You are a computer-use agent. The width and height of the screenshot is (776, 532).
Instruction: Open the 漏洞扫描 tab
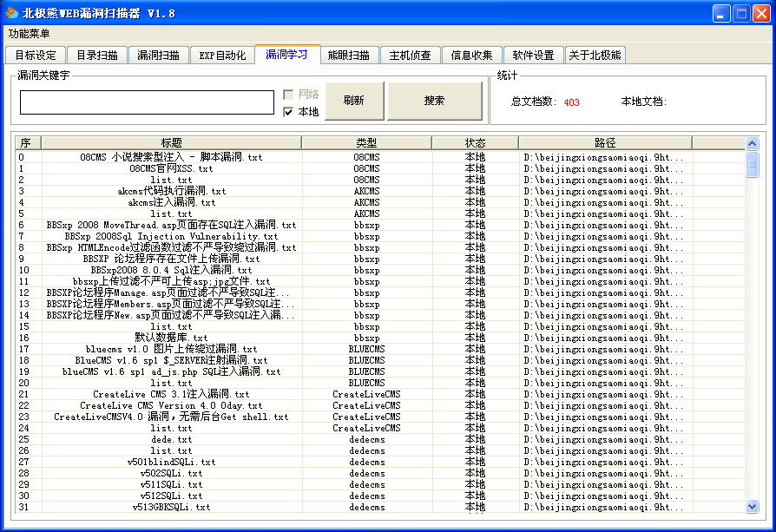[x=159, y=54]
